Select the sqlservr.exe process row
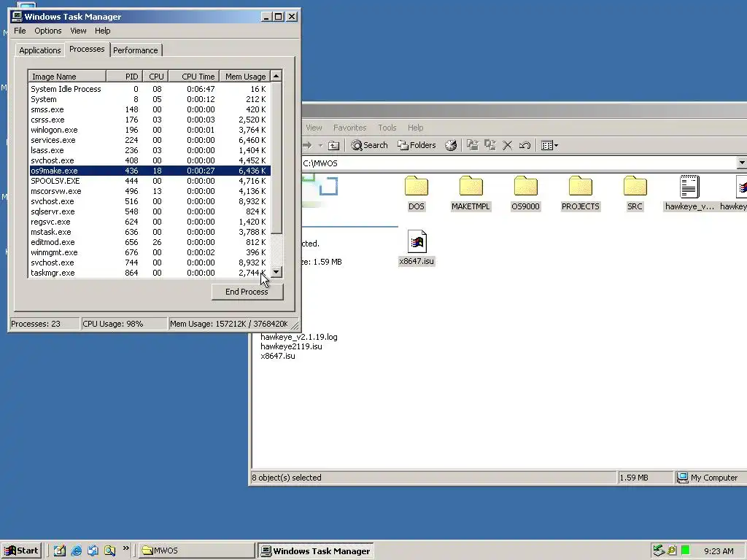747x560 pixels. pos(150,211)
